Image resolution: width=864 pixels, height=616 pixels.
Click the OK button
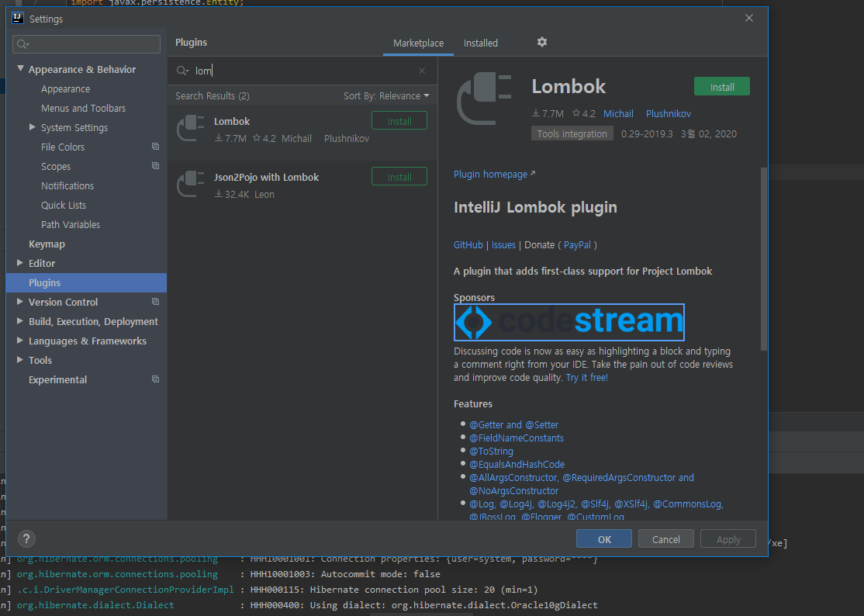coord(604,539)
